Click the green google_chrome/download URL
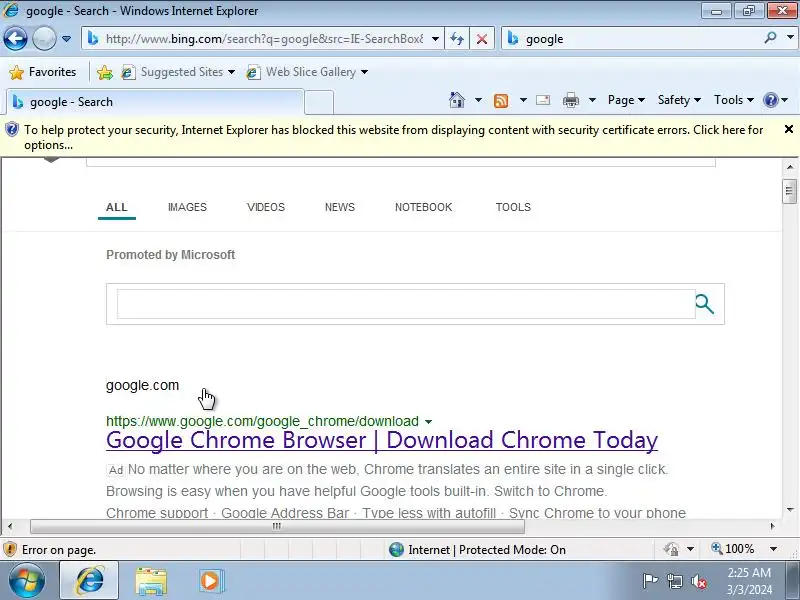The image size is (800, 600). (262, 421)
